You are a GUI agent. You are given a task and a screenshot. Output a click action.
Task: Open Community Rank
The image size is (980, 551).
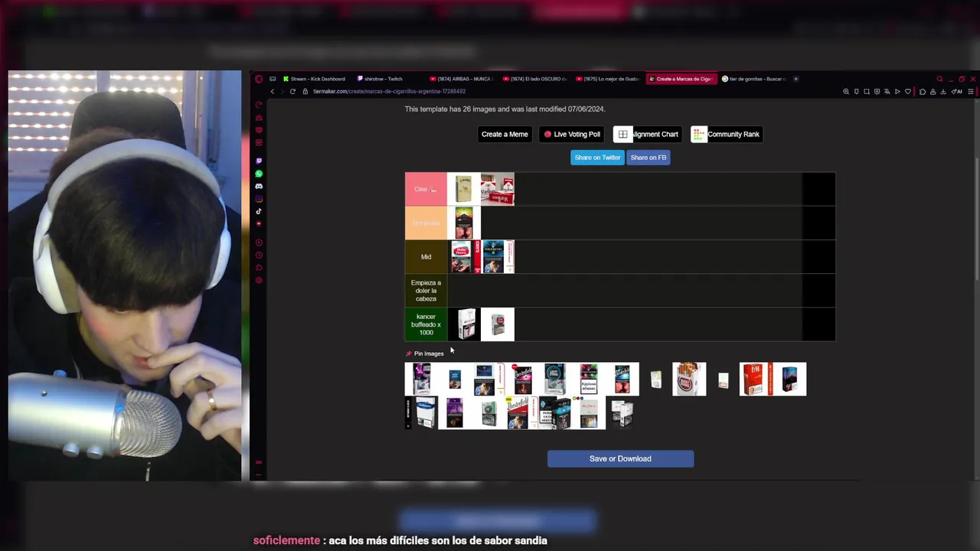click(727, 135)
